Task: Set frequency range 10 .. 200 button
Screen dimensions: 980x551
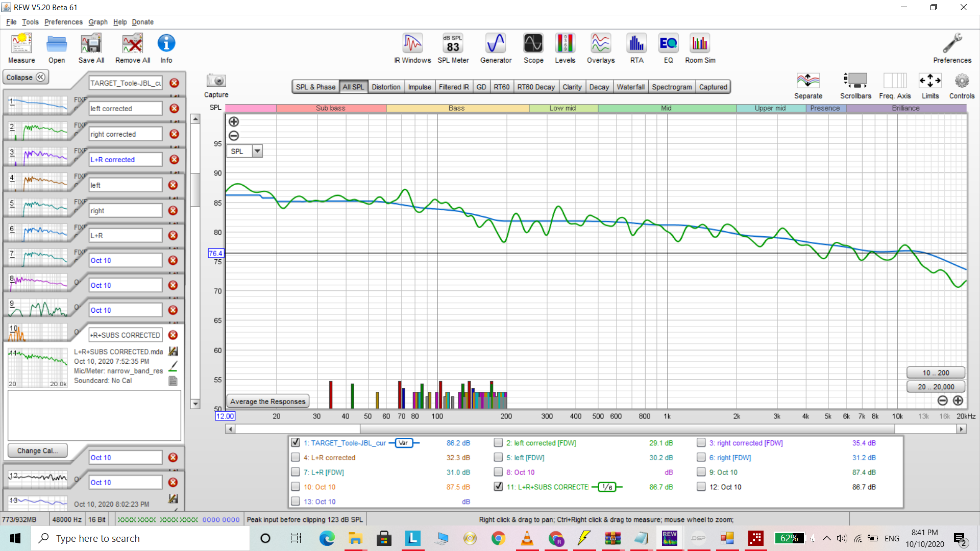Action: (936, 373)
